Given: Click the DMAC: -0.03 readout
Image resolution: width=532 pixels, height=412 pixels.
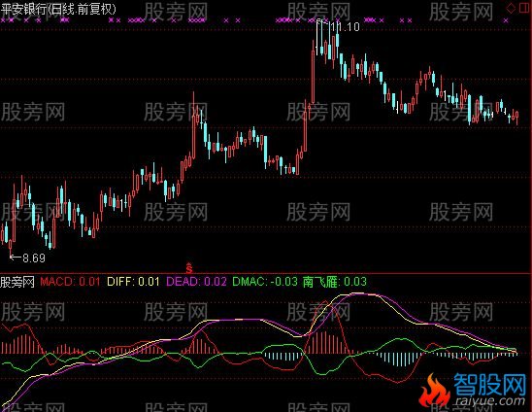Looking at the screenshot, I should pyautogui.click(x=265, y=282).
